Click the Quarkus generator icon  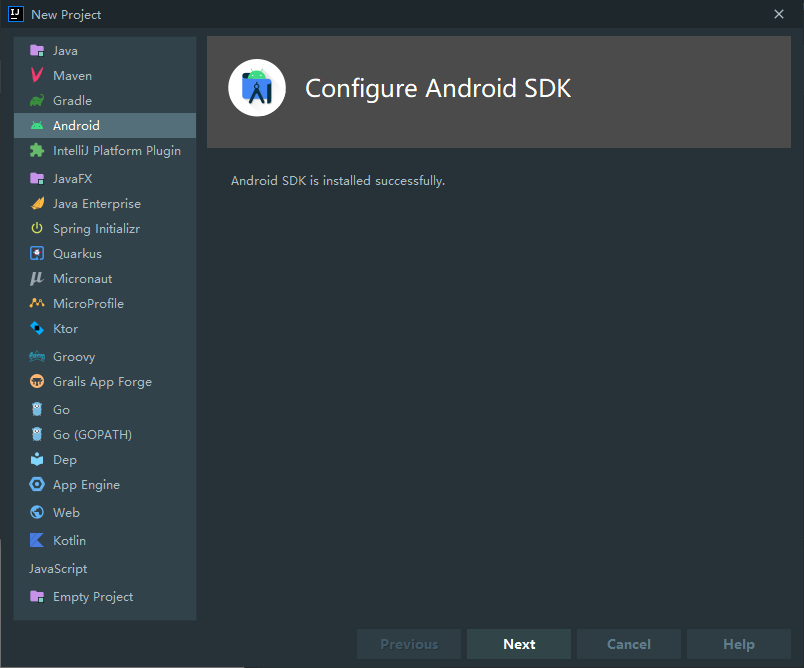coord(34,253)
